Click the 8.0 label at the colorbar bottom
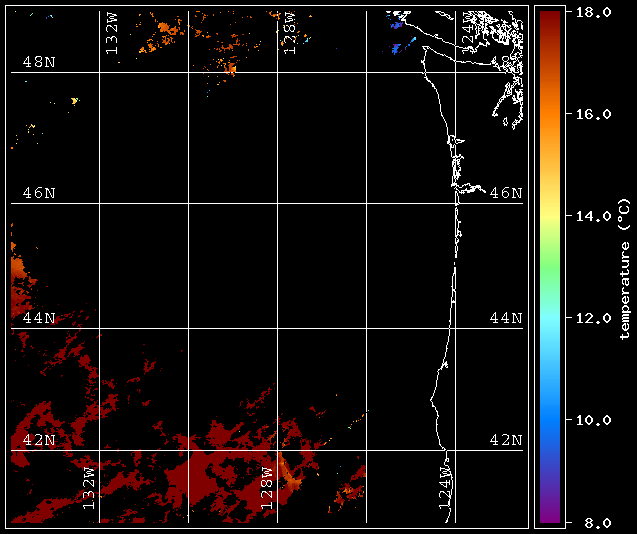Image resolution: width=637 pixels, height=534 pixels. click(x=586, y=522)
